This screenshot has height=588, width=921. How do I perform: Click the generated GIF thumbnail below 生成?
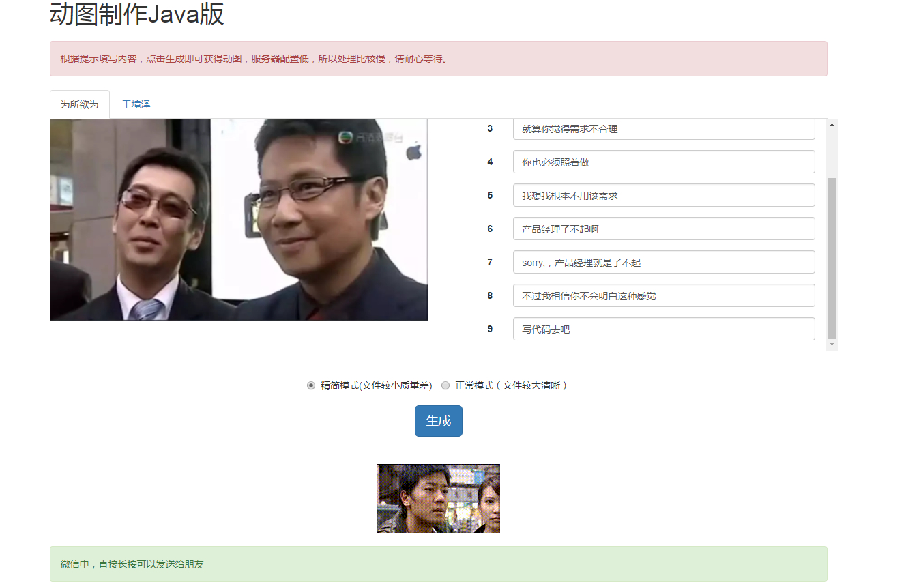(439, 499)
